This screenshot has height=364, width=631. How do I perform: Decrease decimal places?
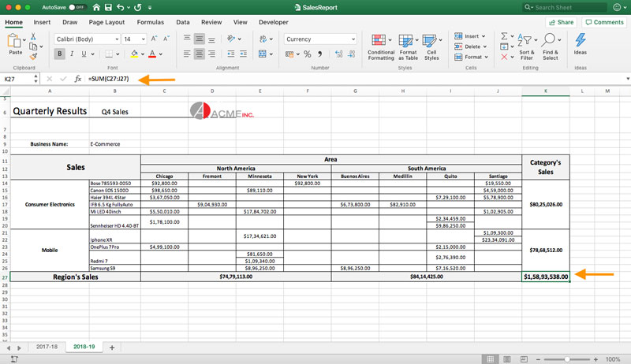click(351, 54)
